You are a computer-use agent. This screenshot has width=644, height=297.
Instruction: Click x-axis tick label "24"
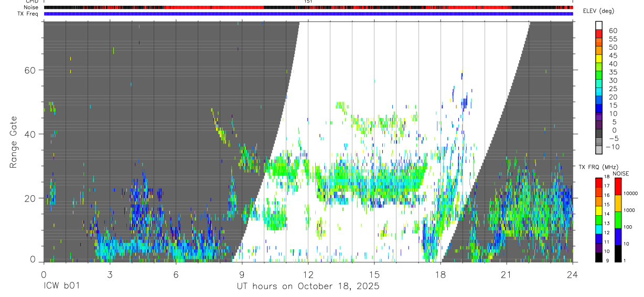[x=572, y=274]
